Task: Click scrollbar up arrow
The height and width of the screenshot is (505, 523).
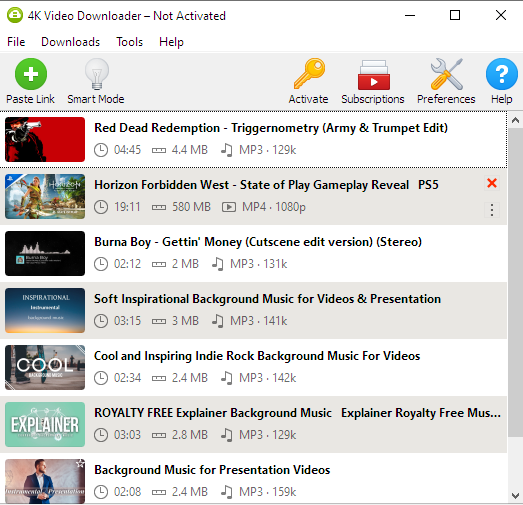Action: point(515,120)
